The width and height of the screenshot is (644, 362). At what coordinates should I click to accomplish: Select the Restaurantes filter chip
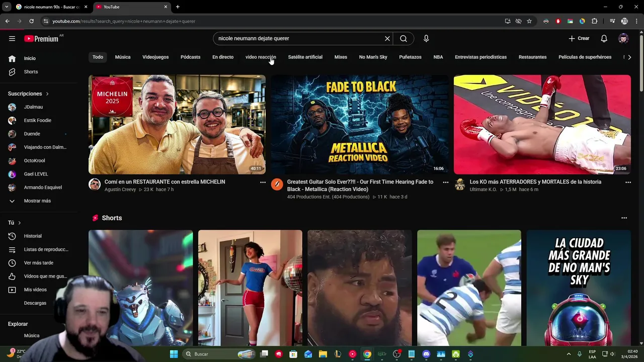532,57
